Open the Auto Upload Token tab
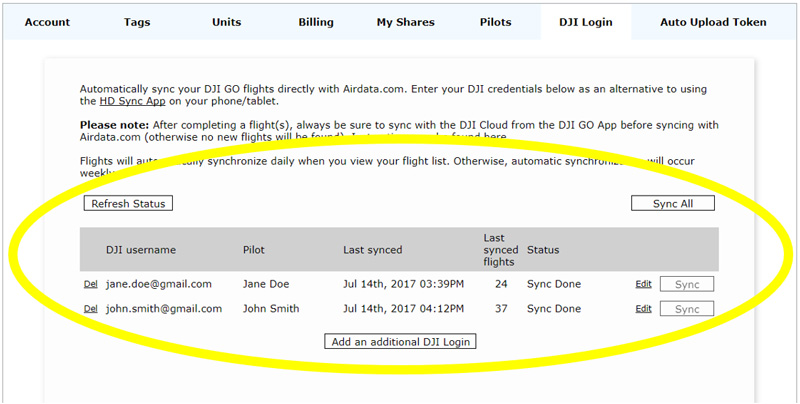 click(x=714, y=21)
